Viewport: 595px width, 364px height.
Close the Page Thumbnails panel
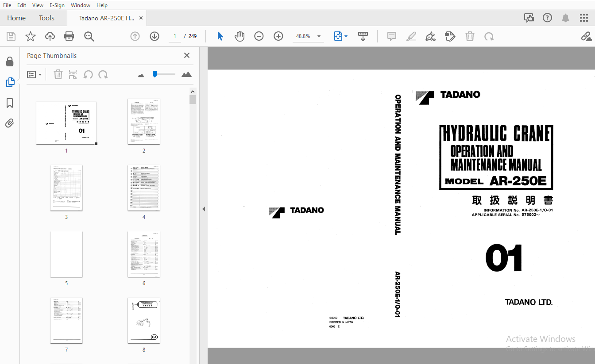point(187,55)
